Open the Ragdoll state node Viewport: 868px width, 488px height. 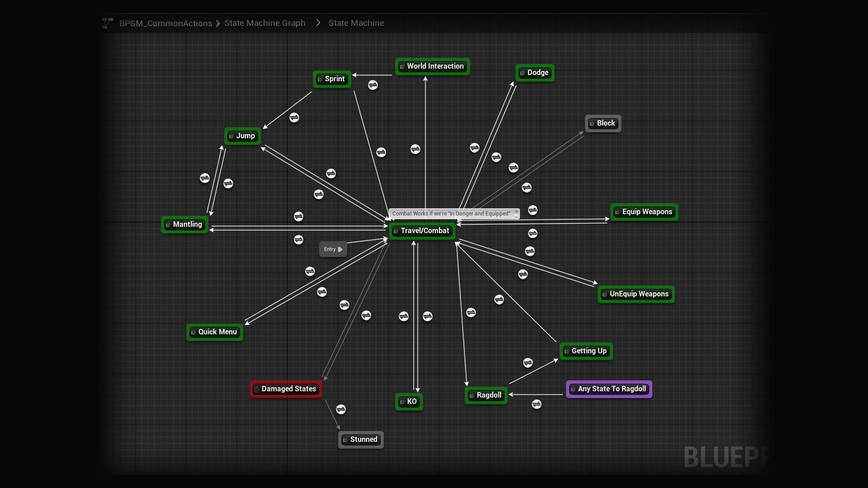click(x=486, y=395)
